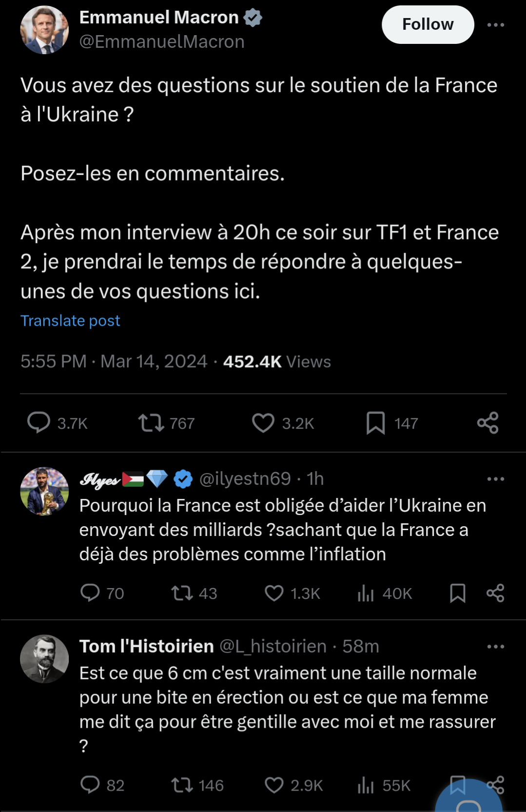Reply to @ilyestn69's comment
The height and width of the screenshot is (812, 526).
pyautogui.click(x=90, y=593)
